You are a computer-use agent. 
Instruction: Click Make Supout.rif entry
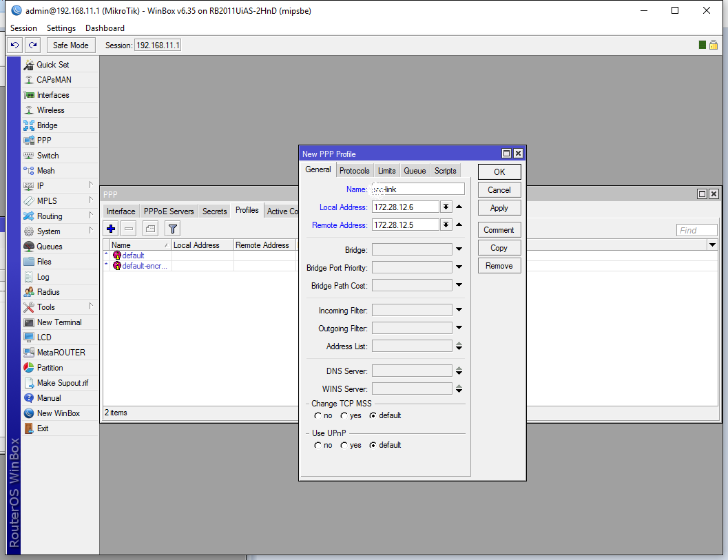60,383
